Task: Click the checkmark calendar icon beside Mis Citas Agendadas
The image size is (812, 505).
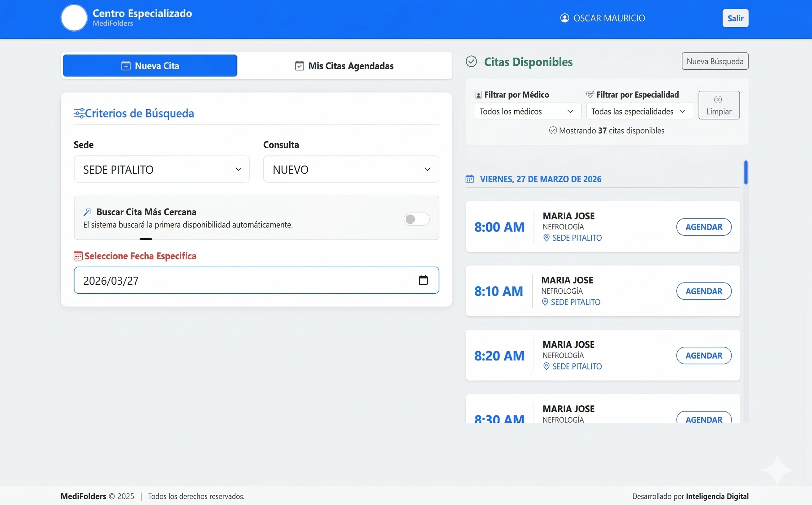Action: [x=300, y=66]
